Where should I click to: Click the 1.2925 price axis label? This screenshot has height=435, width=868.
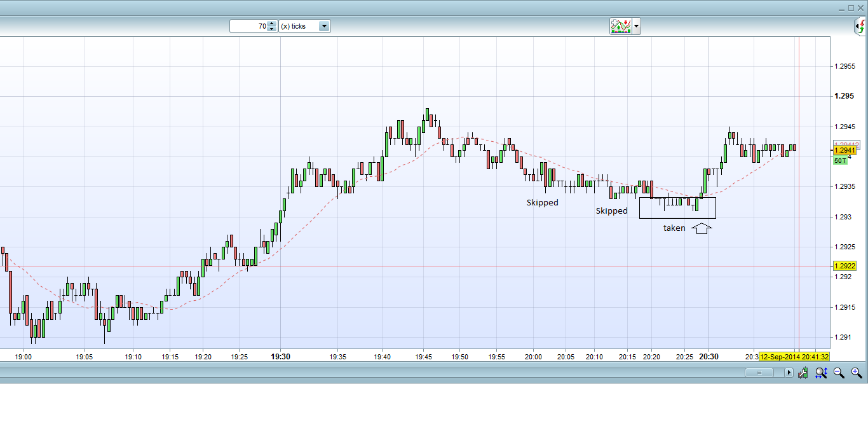pos(845,247)
